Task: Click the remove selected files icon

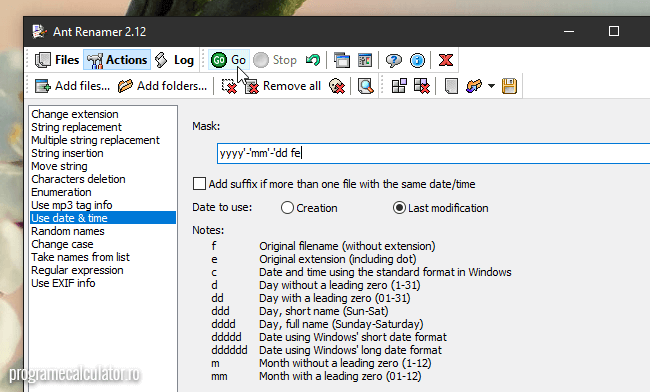Action: pyautogui.click(x=229, y=86)
